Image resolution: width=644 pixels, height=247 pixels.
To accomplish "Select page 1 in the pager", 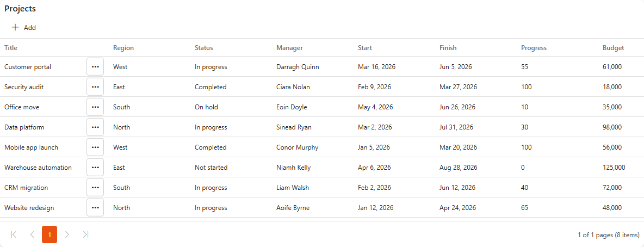I will tap(49, 234).
